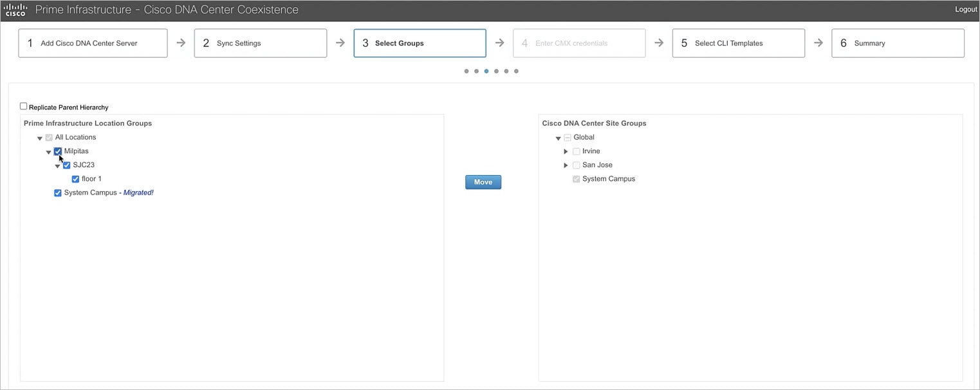This screenshot has height=390, width=980.
Task: Select the floor 1 label
Action: tap(91, 179)
